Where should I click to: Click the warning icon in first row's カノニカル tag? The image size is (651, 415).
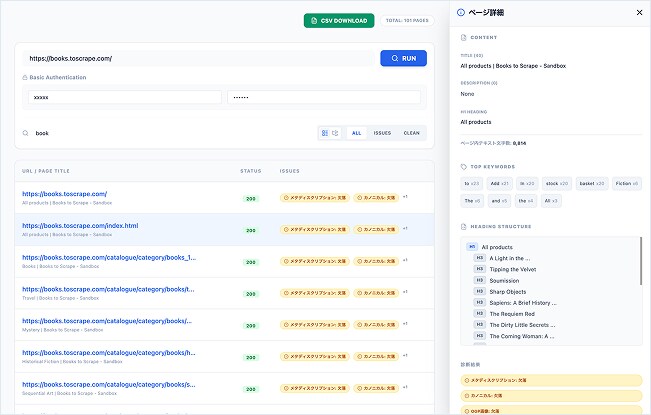360,198
